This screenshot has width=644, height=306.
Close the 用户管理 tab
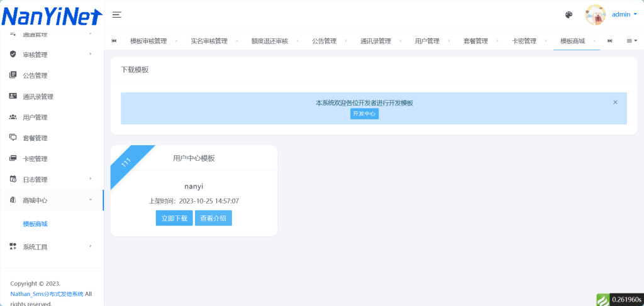point(449,41)
